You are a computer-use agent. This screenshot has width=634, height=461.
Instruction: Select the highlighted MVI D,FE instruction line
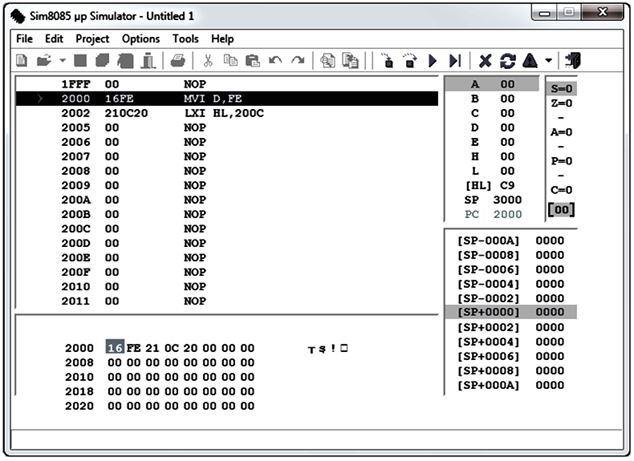[x=227, y=99]
